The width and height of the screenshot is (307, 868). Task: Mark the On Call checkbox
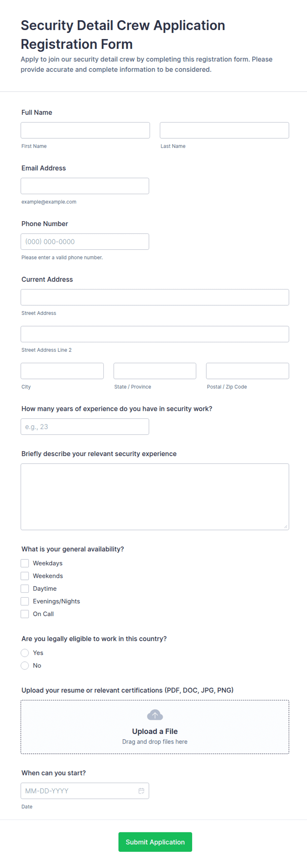(x=25, y=614)
